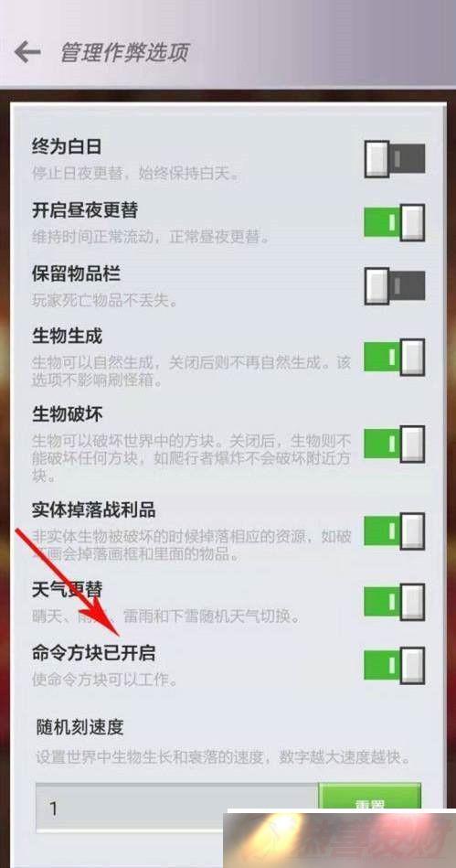The width and height of the screenshot is (456, 868).
Task: Toggle off the 命令方块已开启 switch
Action: click(x=395, y=665)
